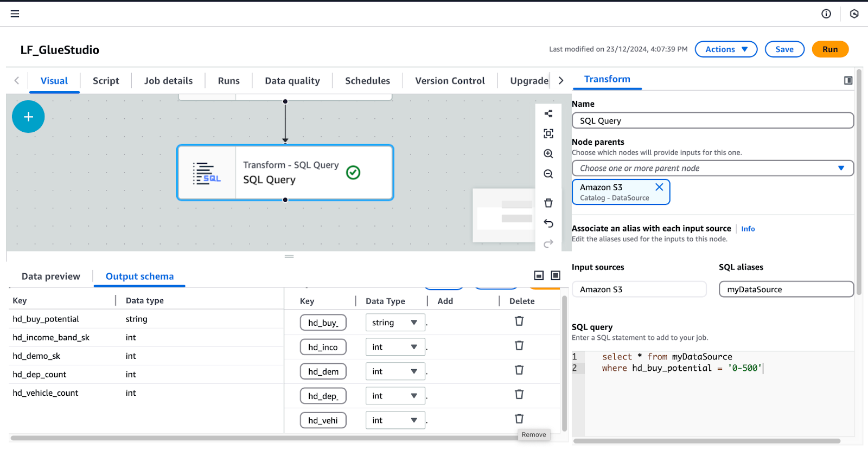Viewport: 868px width, 450px height.
Task: Edit the hd_vehi key field
Action: pos(323,420)
